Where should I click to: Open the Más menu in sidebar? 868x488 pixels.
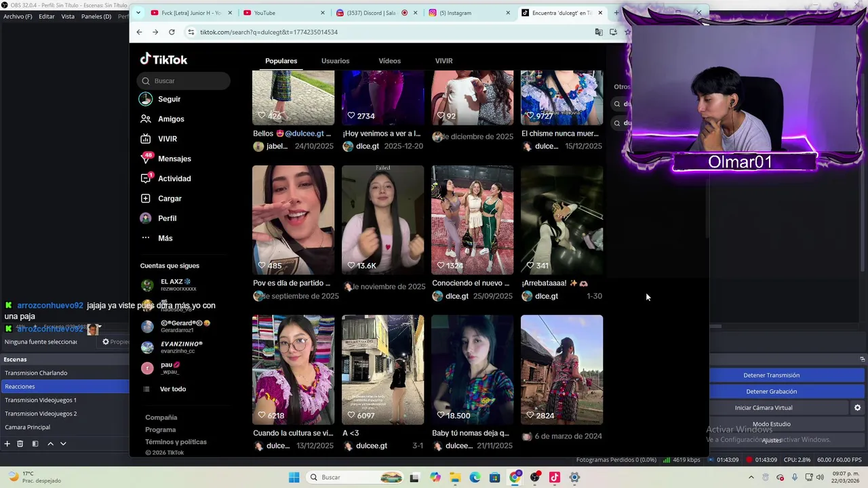[156, 238]
